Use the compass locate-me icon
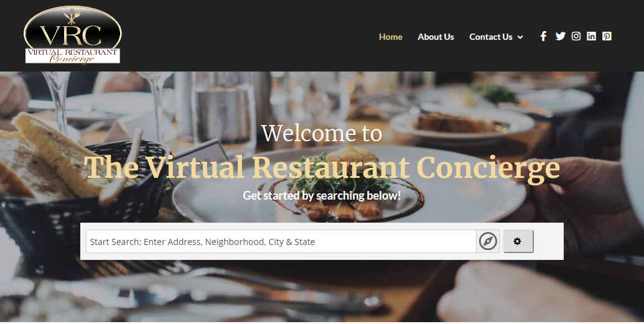 tap(488, 241)
